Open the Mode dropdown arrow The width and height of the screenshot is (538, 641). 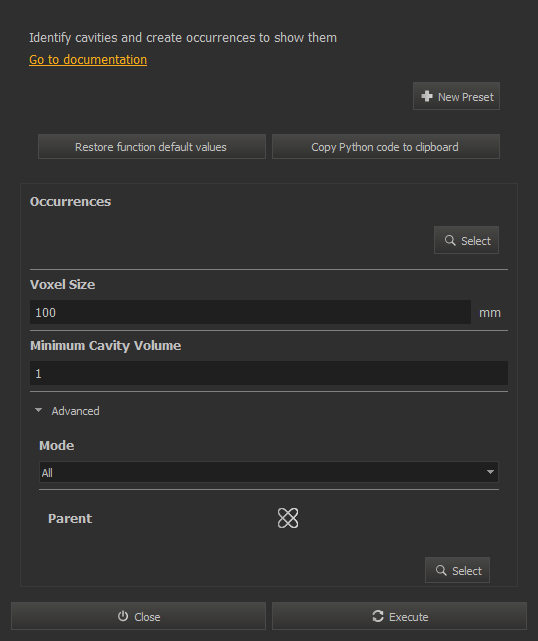pos(490,472)
